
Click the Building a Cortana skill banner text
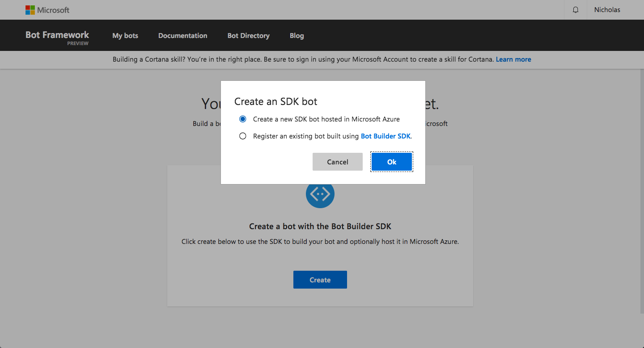304,59
